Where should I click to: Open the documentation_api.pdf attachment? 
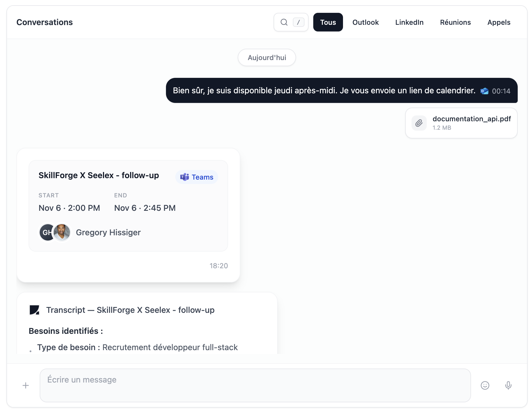tap(471, 119)
